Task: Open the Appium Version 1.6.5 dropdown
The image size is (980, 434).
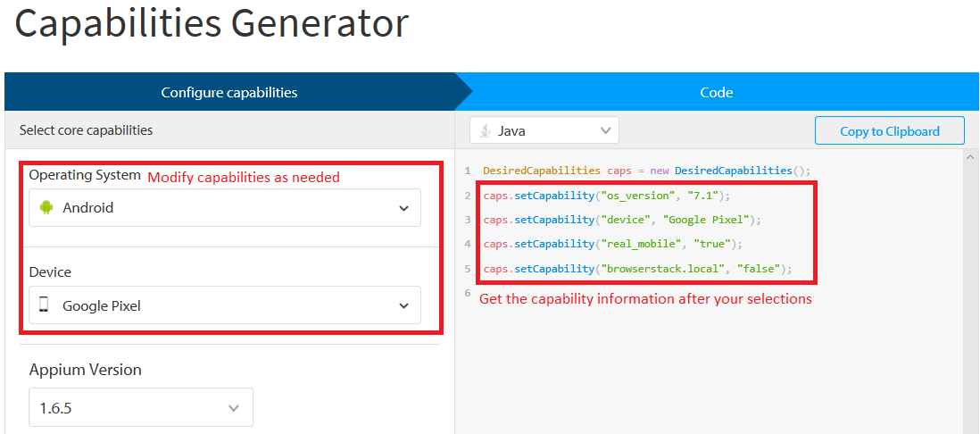Action: (141, 408)
